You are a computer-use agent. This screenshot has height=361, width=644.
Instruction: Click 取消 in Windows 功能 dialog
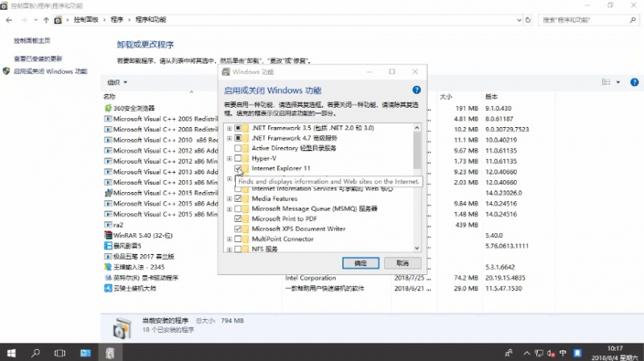[402, 263]
